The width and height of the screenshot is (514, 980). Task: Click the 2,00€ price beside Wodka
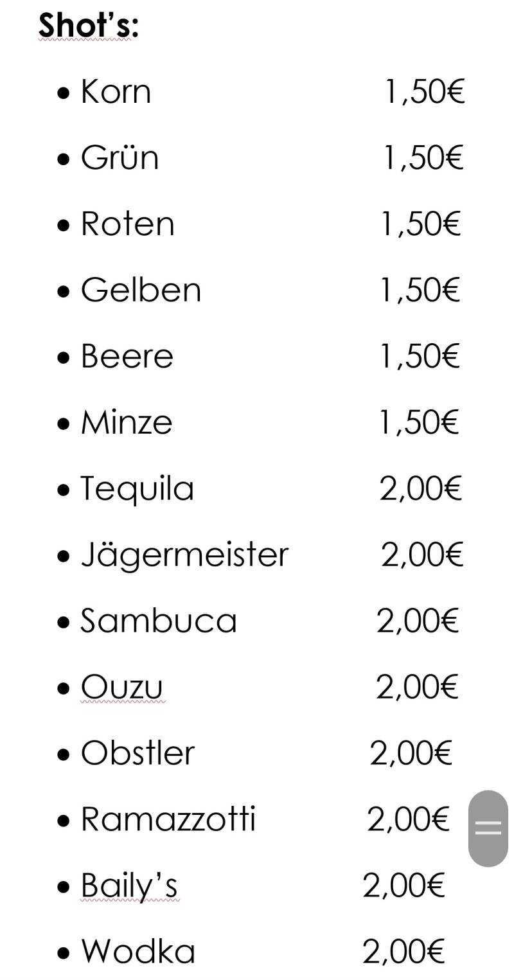403,952
